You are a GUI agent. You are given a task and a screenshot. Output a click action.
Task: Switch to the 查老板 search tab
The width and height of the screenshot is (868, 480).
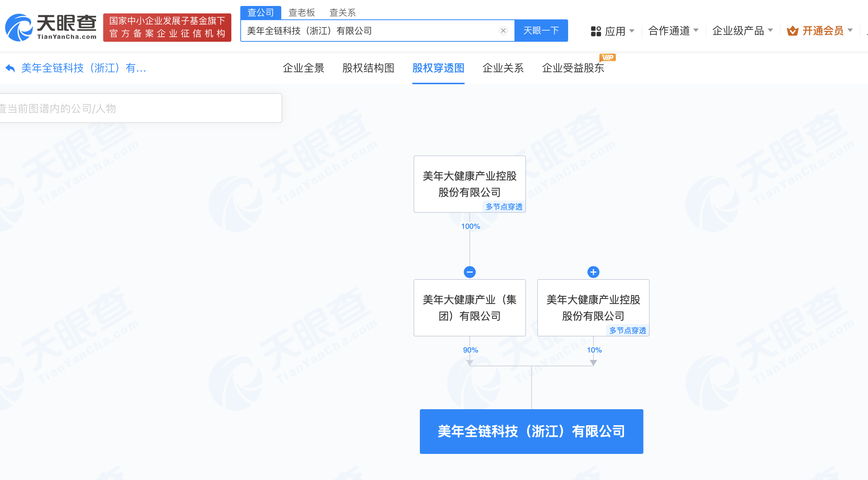[301, 13]
